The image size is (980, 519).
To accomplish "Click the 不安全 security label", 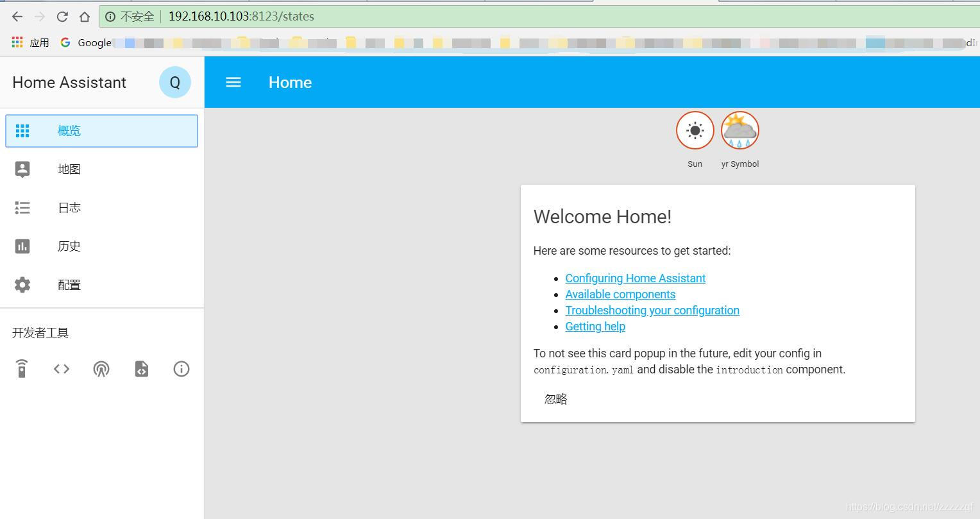I will click(x=137, y=17).
